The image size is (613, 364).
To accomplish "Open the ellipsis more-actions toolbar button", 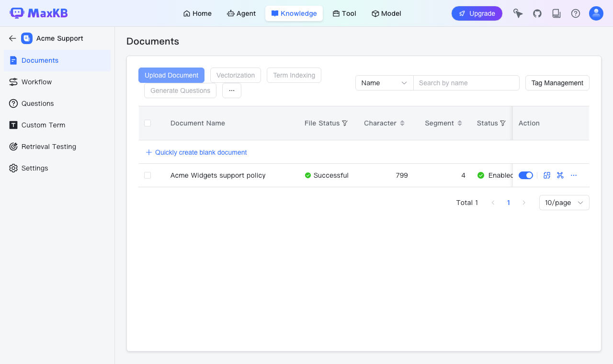I will click(232, 91).
